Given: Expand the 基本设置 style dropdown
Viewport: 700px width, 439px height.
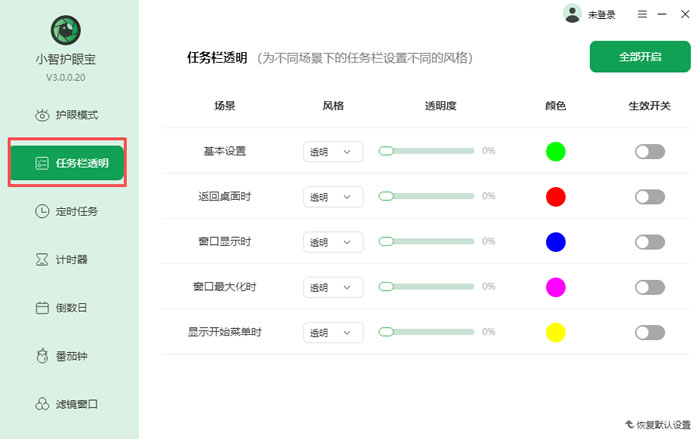Looking at the screenshot, I should tap(333, 152).
